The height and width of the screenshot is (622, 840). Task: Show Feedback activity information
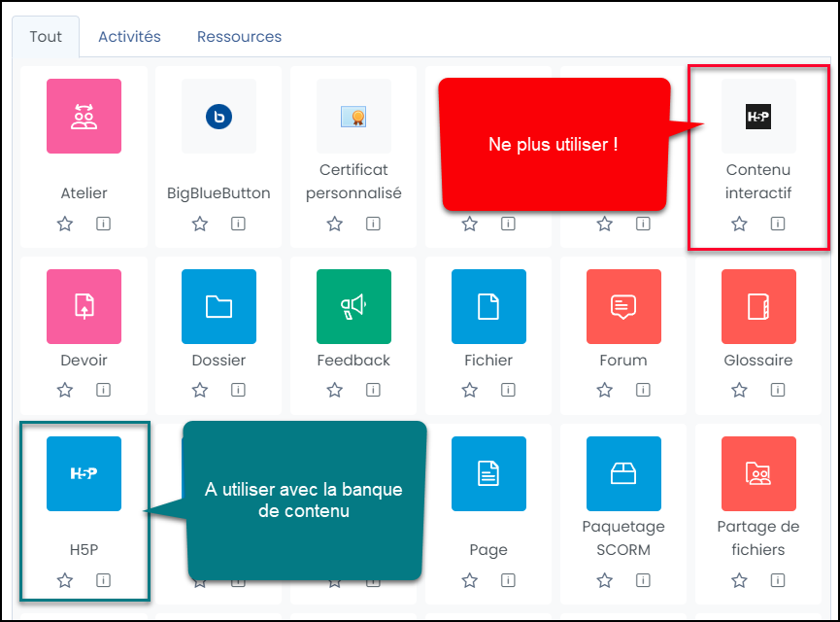coord(374,390)
